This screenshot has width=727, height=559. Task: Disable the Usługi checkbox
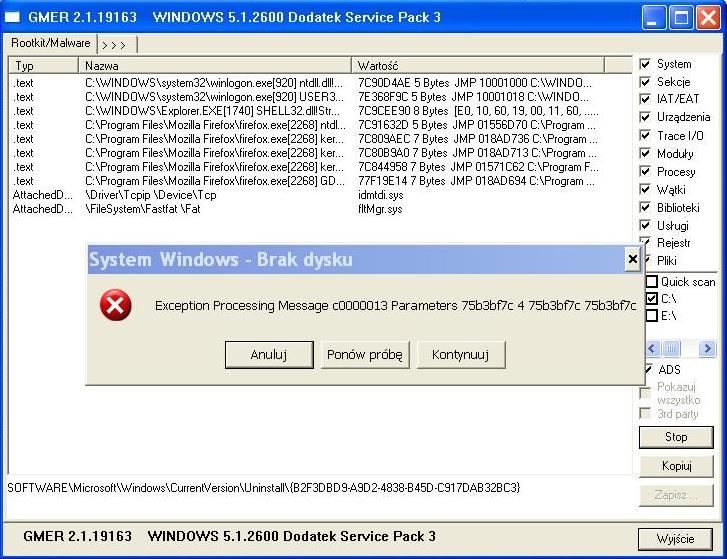pyautogui.click(x=645, y=225)
